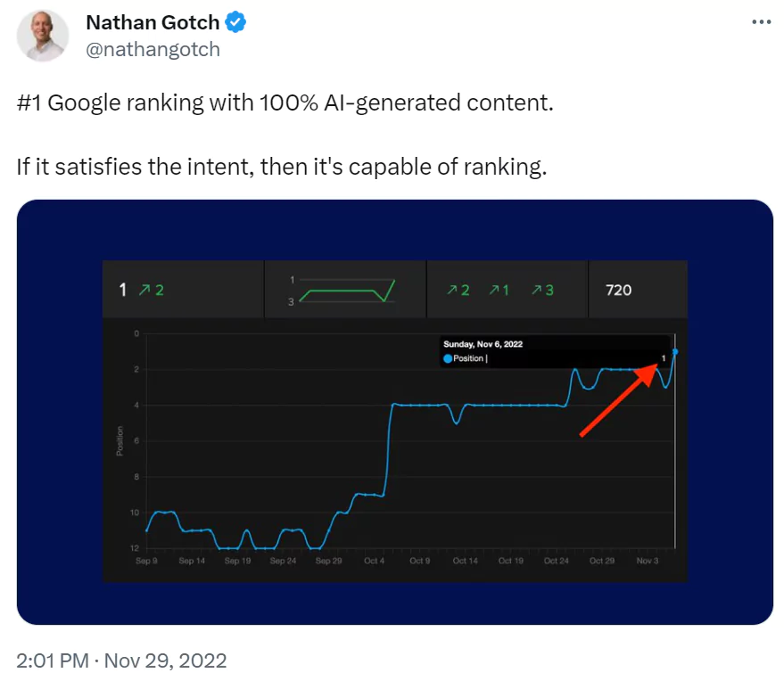Open the tweet timestamp Nov 29, 2022
Viewport: 784px width, 681px height.
tap(121, 660)
